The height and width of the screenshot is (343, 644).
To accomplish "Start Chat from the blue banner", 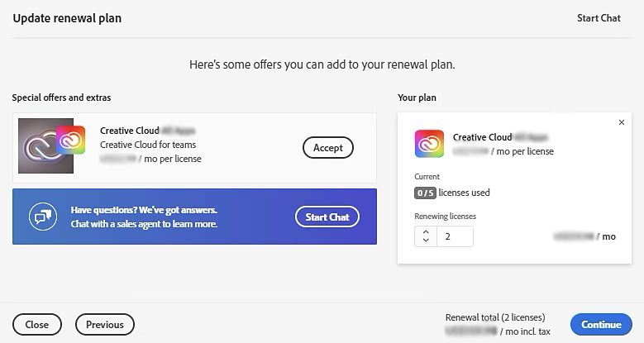I will pyautogui.click(x=327, y=217).
